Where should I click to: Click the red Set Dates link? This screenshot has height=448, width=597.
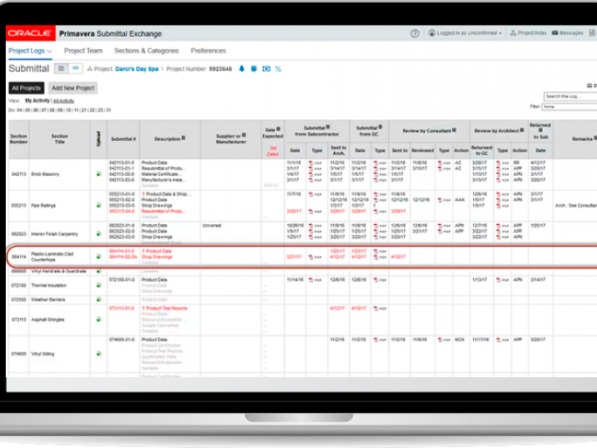click(273, 151)
